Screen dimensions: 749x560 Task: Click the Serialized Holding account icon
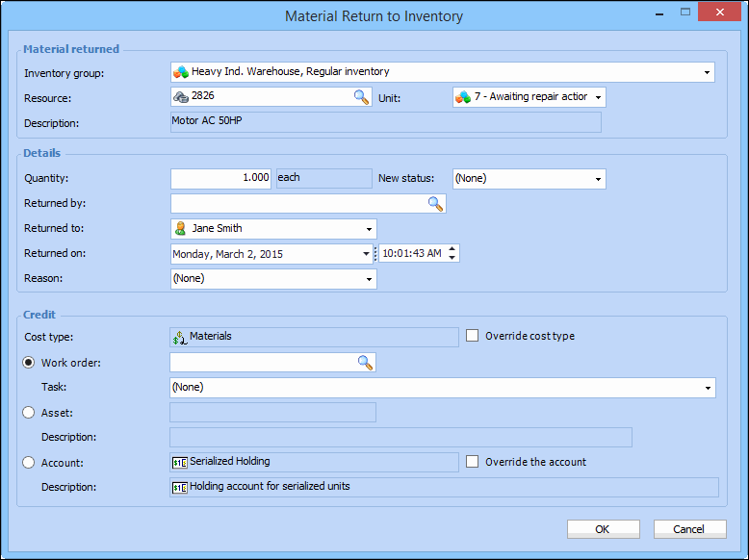pos(179,462)
